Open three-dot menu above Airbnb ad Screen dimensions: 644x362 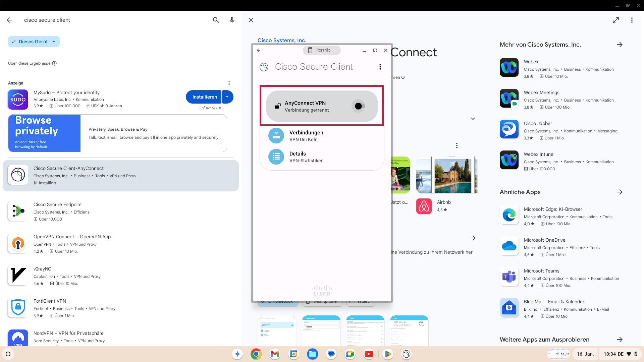[x=457, y=145]
